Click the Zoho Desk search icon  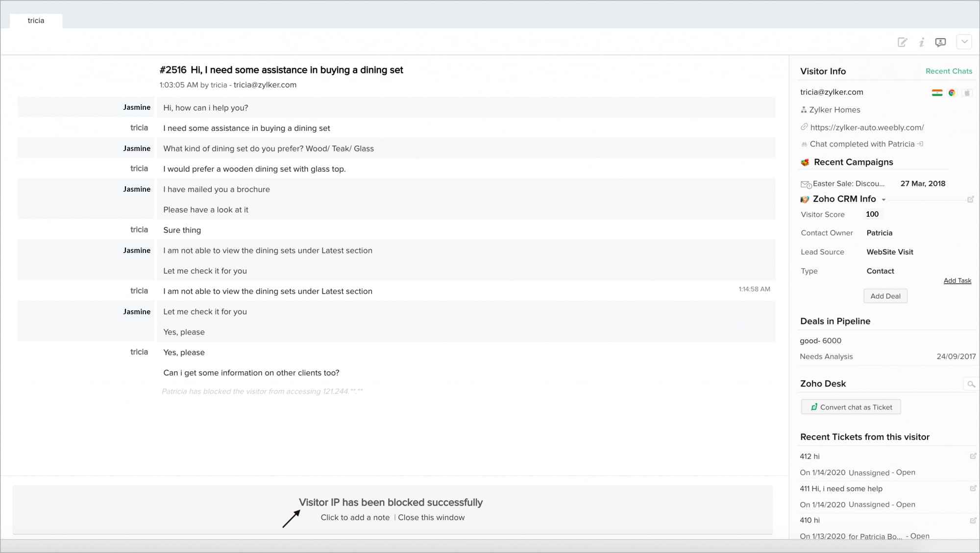pos(970,384)
